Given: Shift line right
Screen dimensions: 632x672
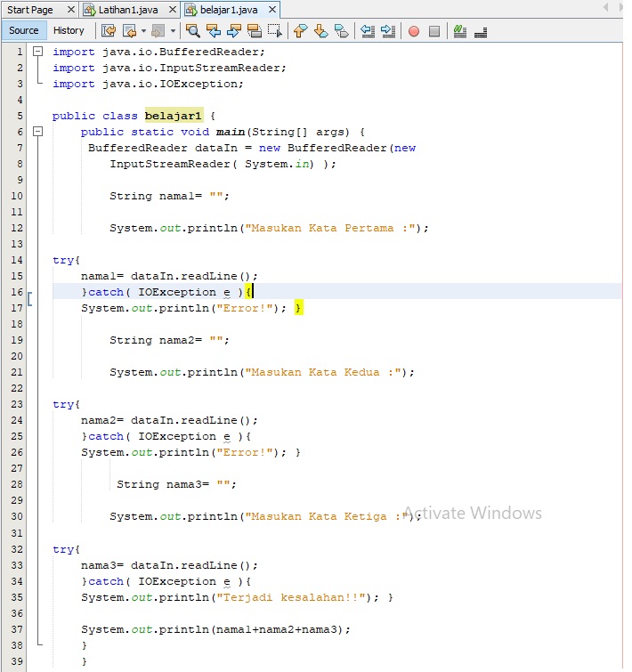Looking at the screenshot, I should click(388, 31).
